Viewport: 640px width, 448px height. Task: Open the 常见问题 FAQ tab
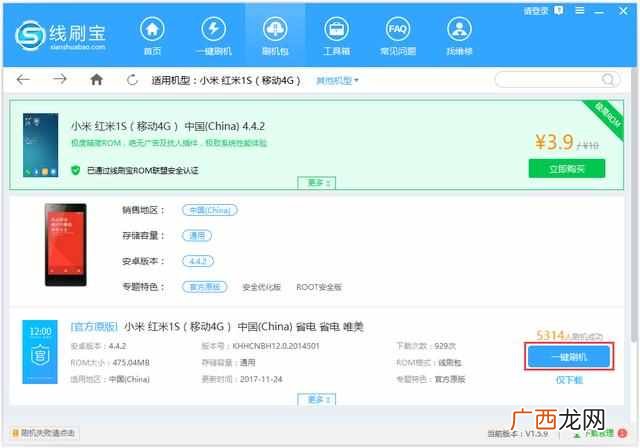tap(398, 36)
